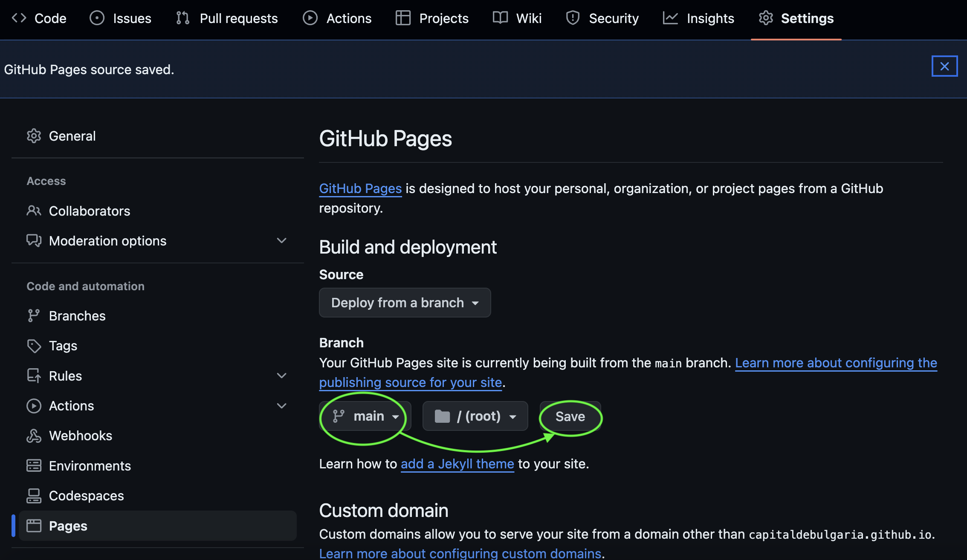Image resolution: width=967 pixels, height=560 pixels.
Task: Click the Moderation options comment icon
Action: pos(34,240)
